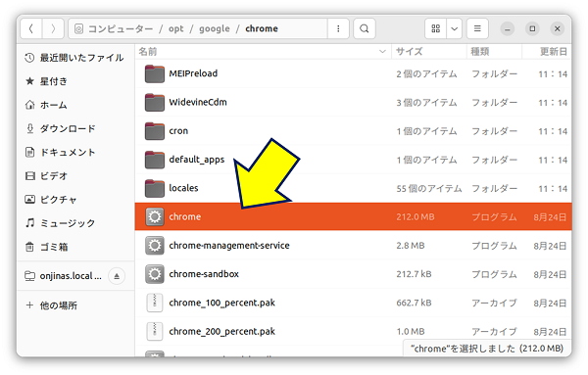Sort by the 名前 column header
Image resolution: width=588 pixels, height=375 pixels.
tap(264, 51)
